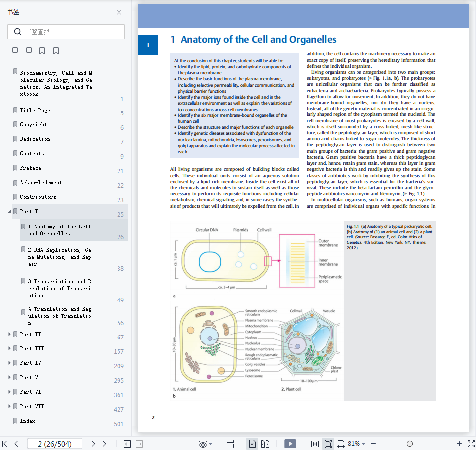Jump to the last page

click(x=105, y=444)
